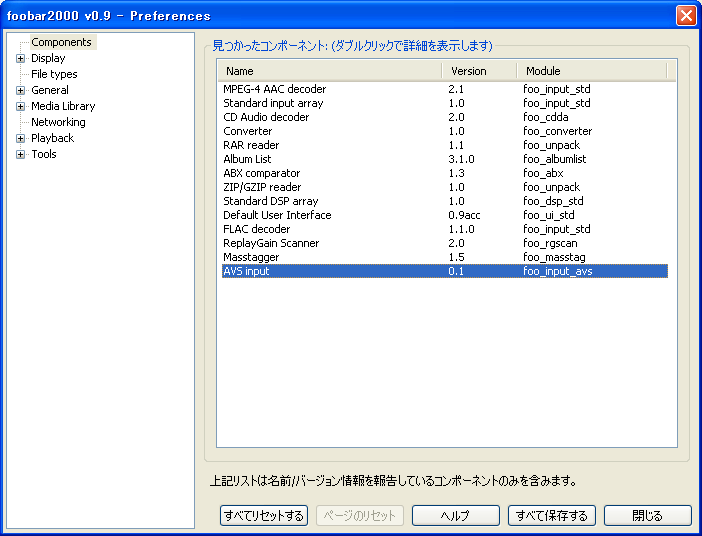Viewport: 702px width, 536px height.
Task: Open the Media Library preferences page
Action: pyautogui.click(x=63, y=106)
